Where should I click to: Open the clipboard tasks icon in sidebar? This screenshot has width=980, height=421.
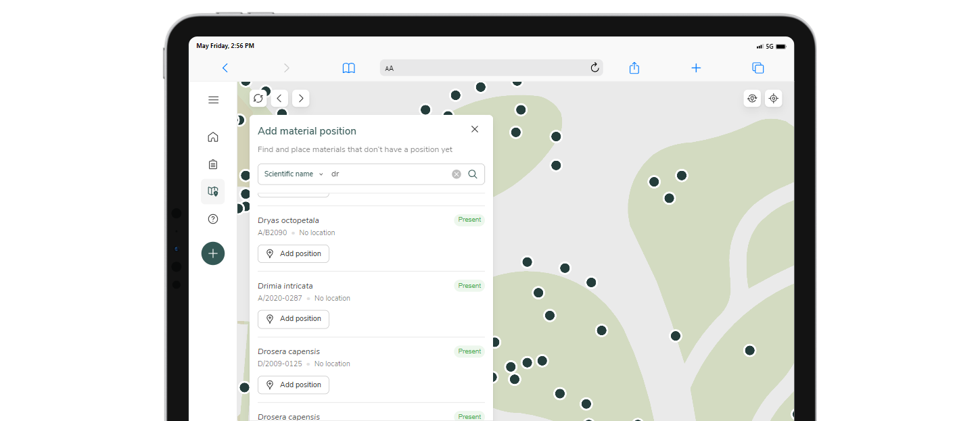[x=213, y=164]
